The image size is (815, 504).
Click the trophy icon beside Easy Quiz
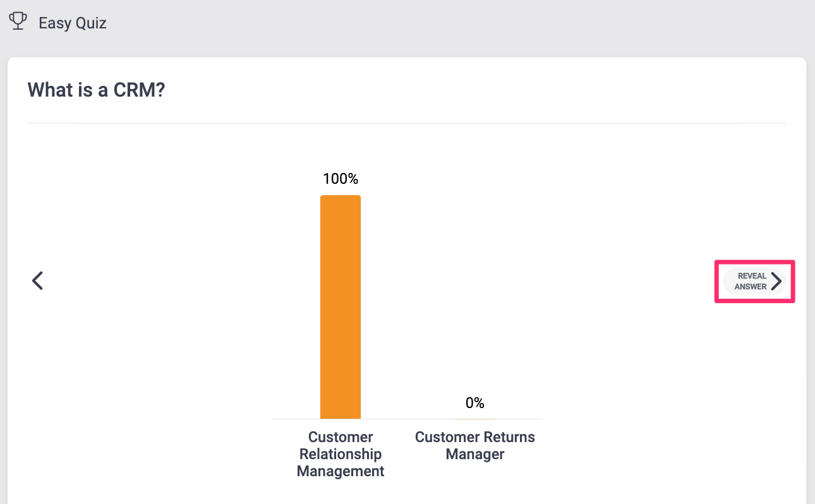[18, 22]
